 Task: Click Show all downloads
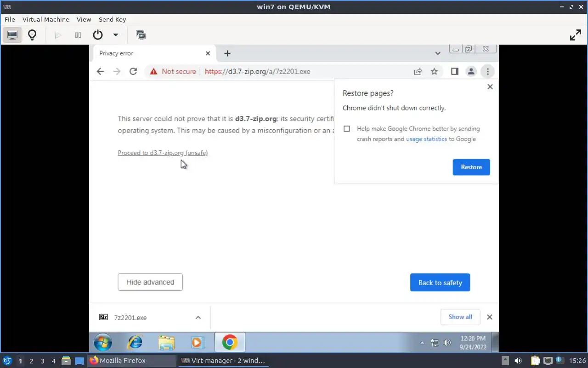[x=460, y=317]
